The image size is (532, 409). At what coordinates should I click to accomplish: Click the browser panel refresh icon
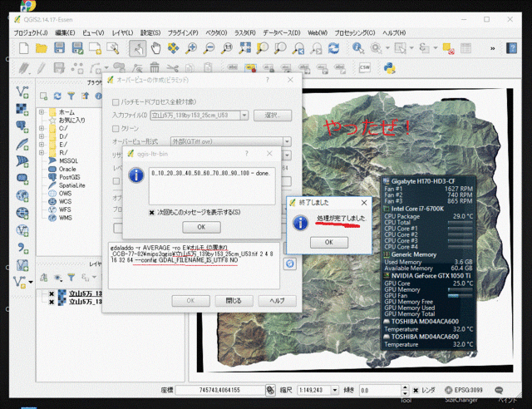point(57,96)
